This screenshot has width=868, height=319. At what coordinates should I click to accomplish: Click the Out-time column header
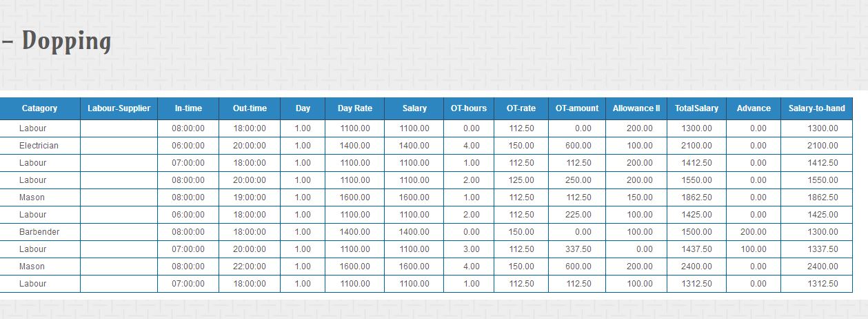coord(250,108)
